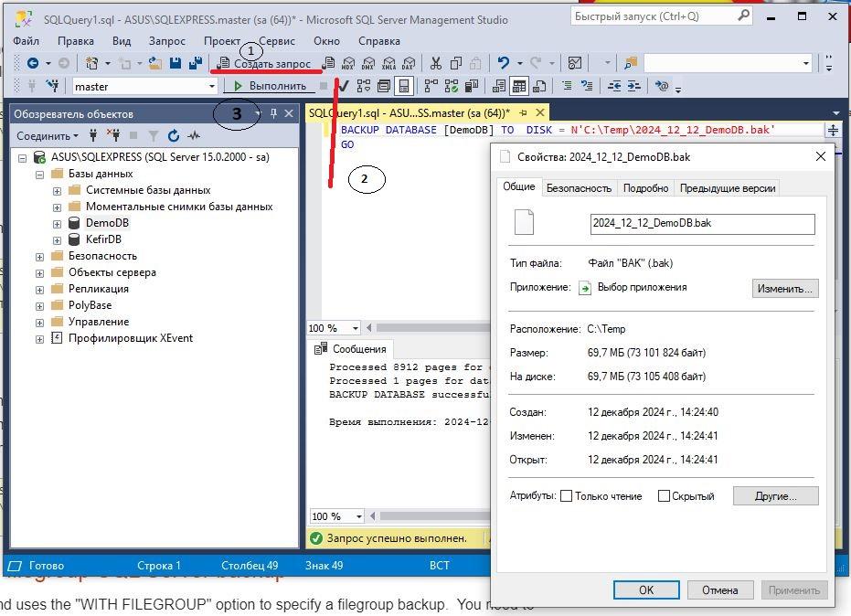Click the DMX query icon
851x616 pixels.
coord(368,63)
